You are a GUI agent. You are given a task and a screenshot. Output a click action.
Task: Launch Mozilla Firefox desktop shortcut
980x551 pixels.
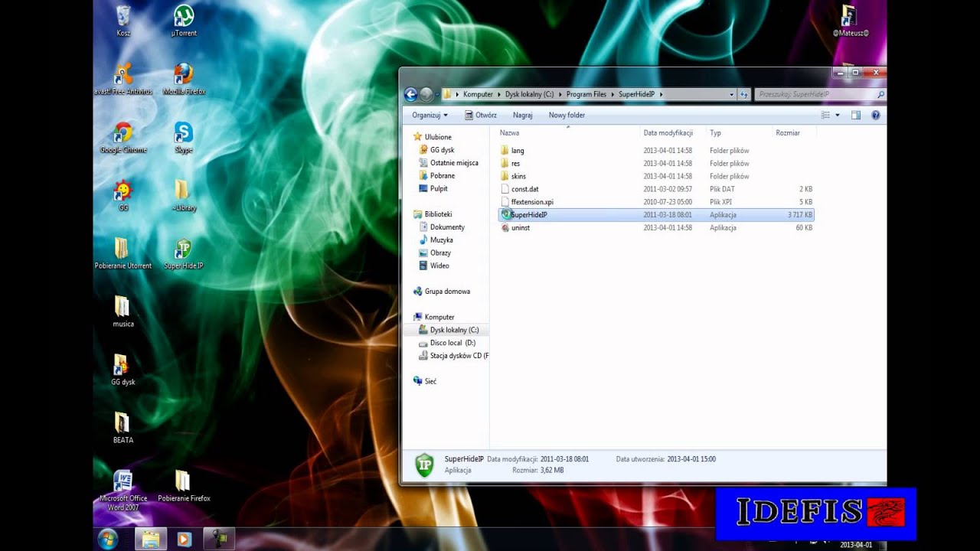(184, 79)
